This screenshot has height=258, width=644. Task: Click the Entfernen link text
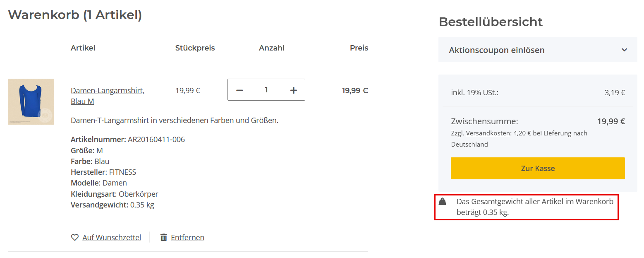point(187,238)
